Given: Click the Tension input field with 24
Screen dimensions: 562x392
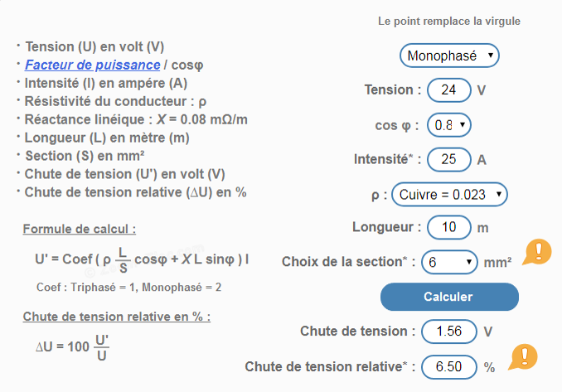Looking at the screenshot, I should point(449,90).
